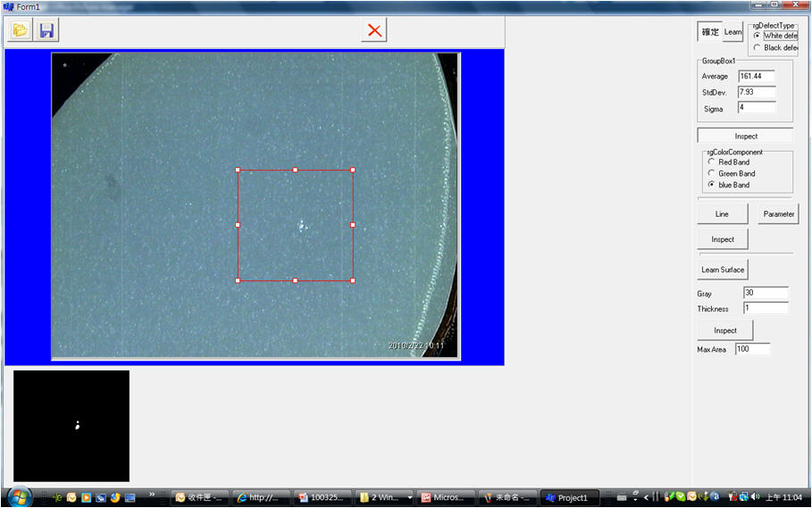Save using the floppy disk icon

pyautogui.click(x=46, y=30)
